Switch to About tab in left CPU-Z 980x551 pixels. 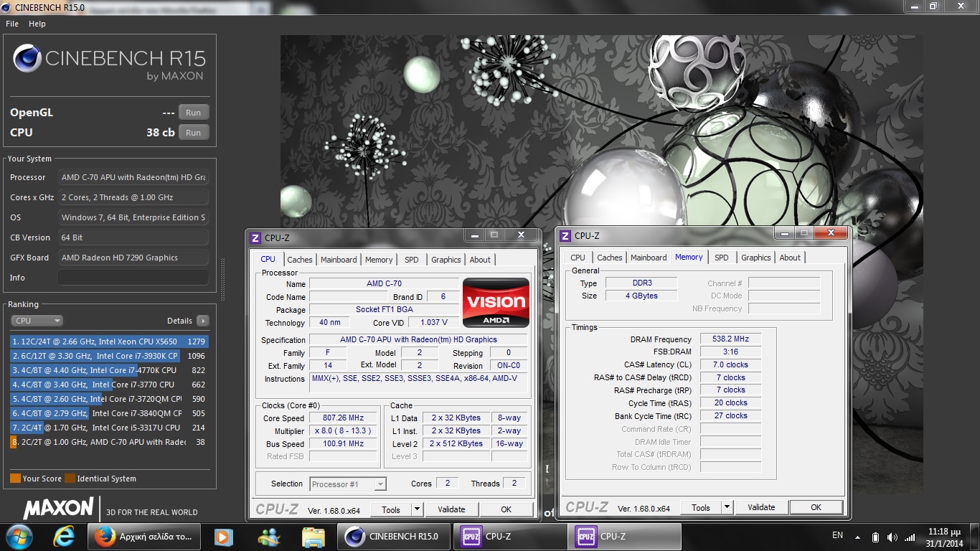(480, 260)
